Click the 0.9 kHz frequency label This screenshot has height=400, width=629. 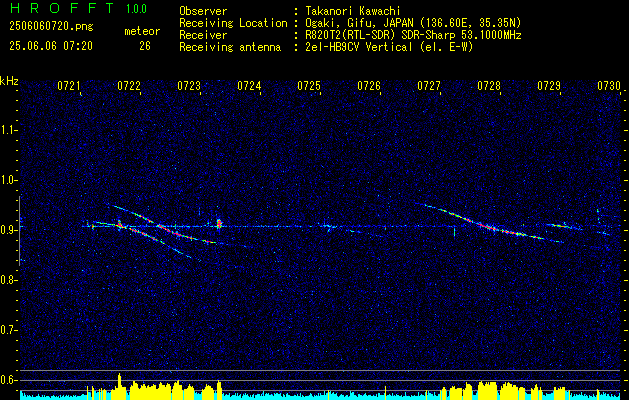click(8, 230)
